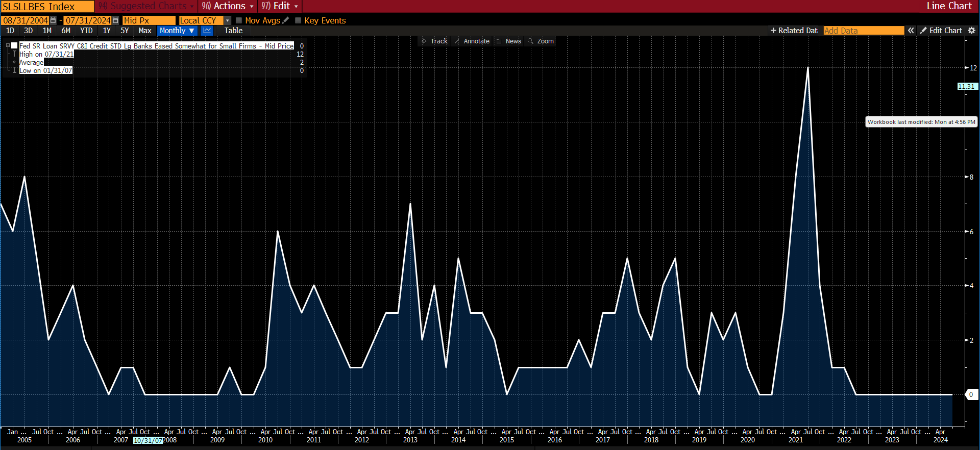Click the Edit Chart button
Screen dimensions: 980x450
(x=941, y=31)
